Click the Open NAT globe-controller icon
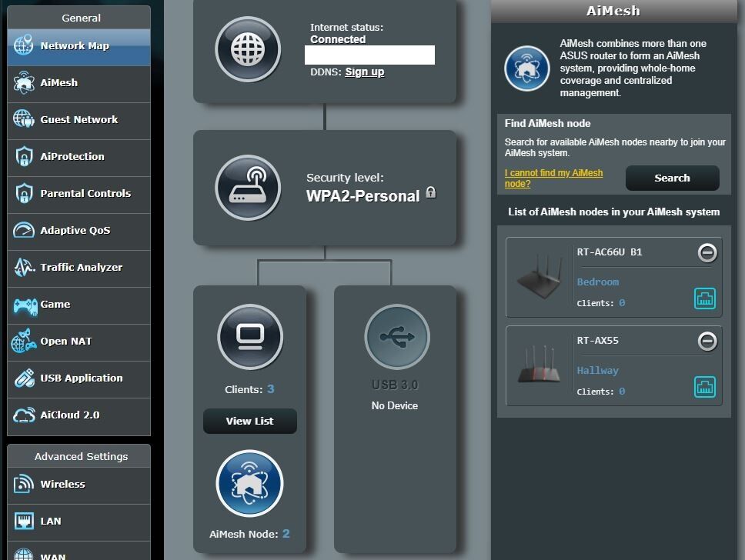 point(24,341)
